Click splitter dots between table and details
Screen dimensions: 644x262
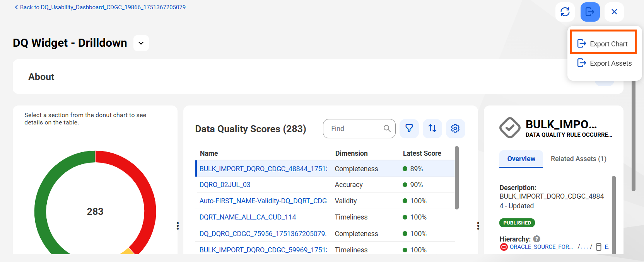coord(478,226)
